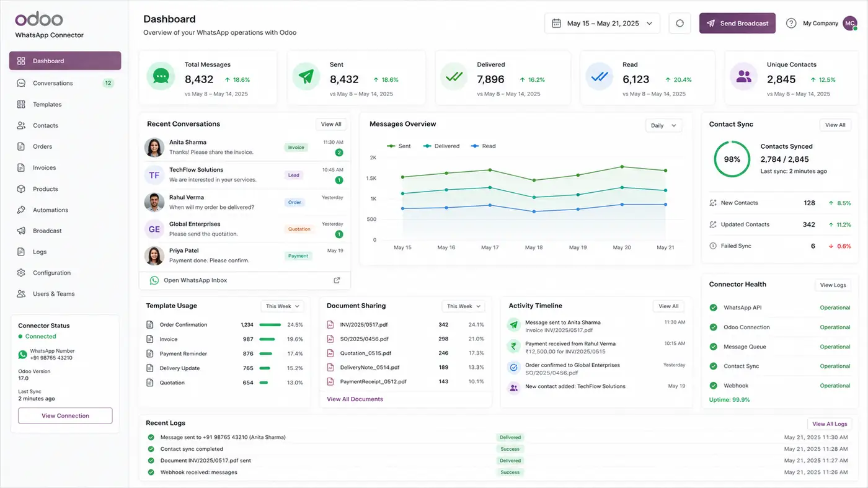Click View All in Recent Conversations

[331, 124]
